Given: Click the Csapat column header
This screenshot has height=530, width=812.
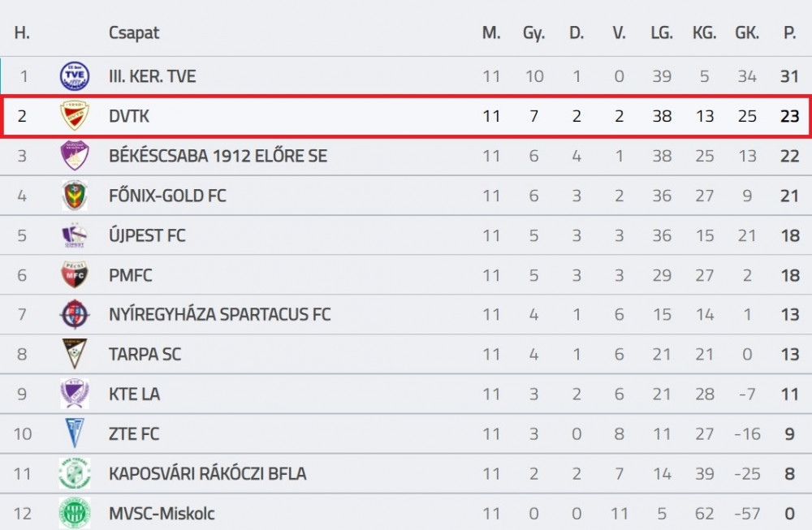Looking at the screenshot, I should tap(134, 33).
